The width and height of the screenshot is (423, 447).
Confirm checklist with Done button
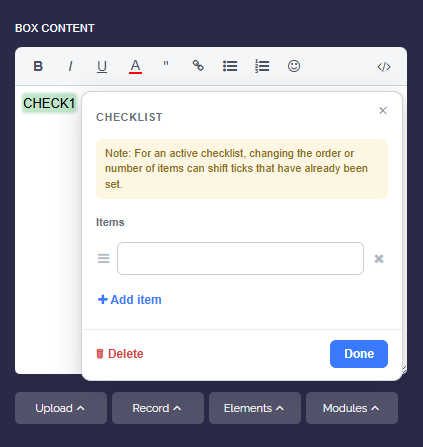[359, 354]
